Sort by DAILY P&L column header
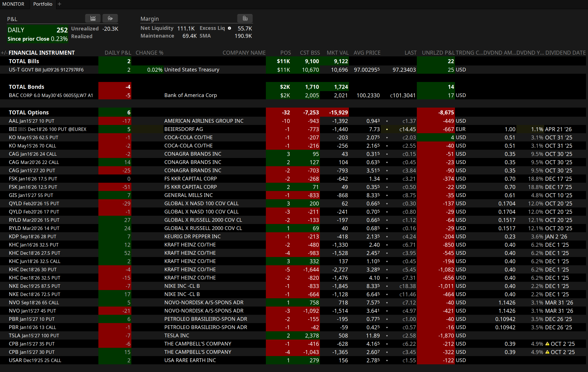 (118, 53)
